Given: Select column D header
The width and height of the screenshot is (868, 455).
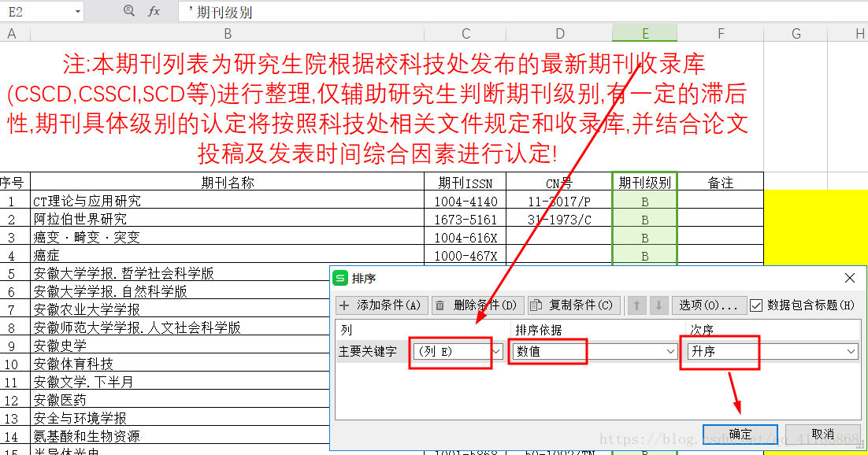Looking at the screenshot, I should [560, 34].
